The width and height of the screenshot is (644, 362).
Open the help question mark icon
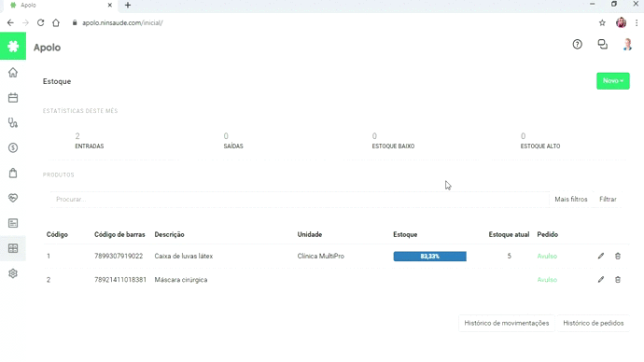coord(578,45)
